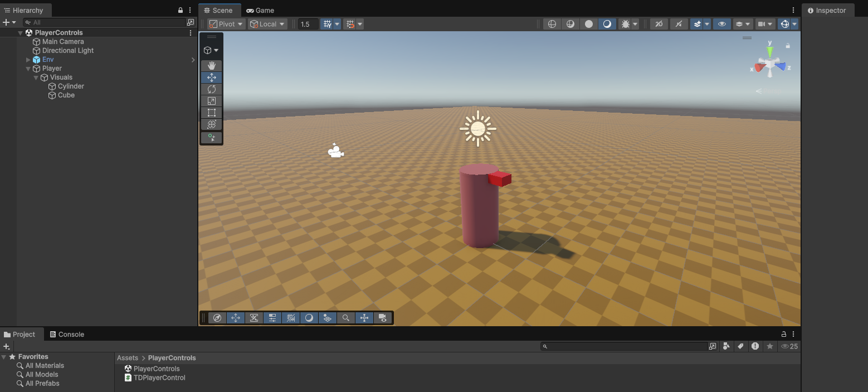Select the Hand view tool
Viewport: 868px width, 392px height.
(x=212, y=66)
